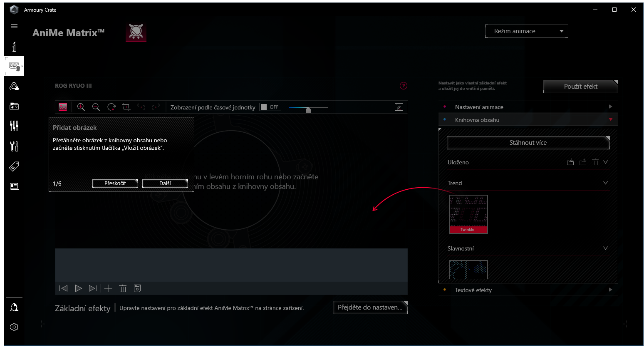Click the red help question mark icon
The image size is (644, 347).
pos(404,86)
